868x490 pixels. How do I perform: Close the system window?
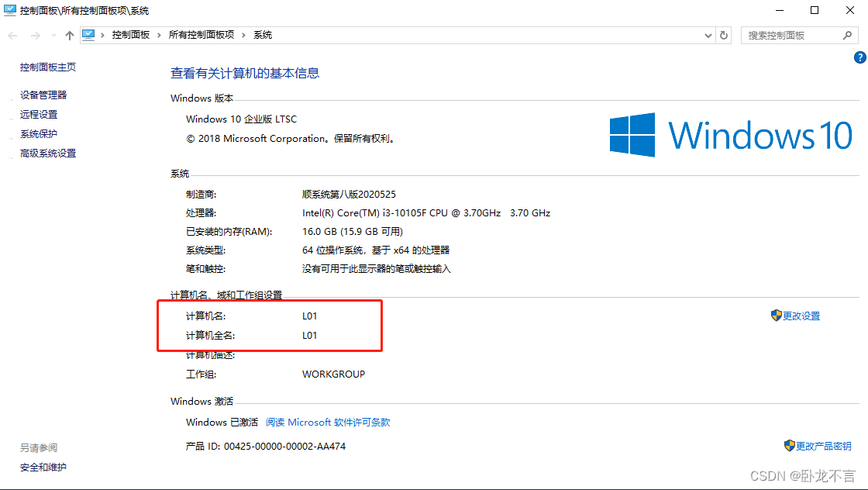coord(849,10)
